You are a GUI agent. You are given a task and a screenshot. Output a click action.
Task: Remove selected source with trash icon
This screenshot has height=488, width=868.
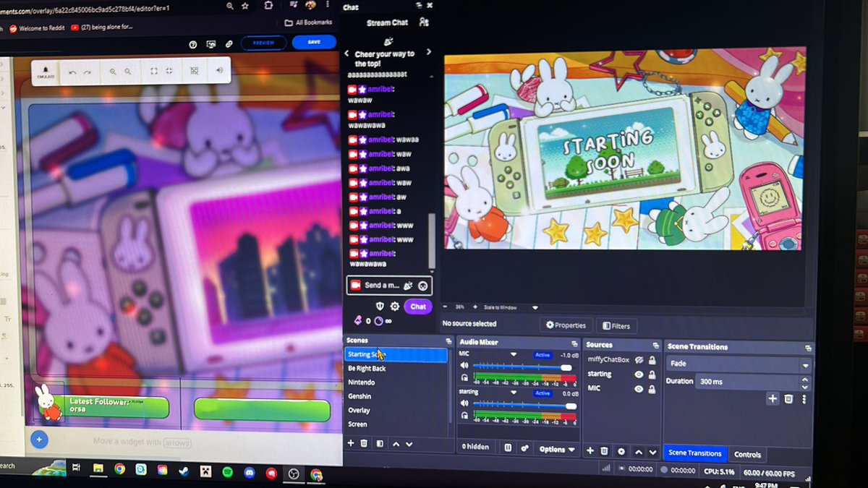[x=605, y=451]
